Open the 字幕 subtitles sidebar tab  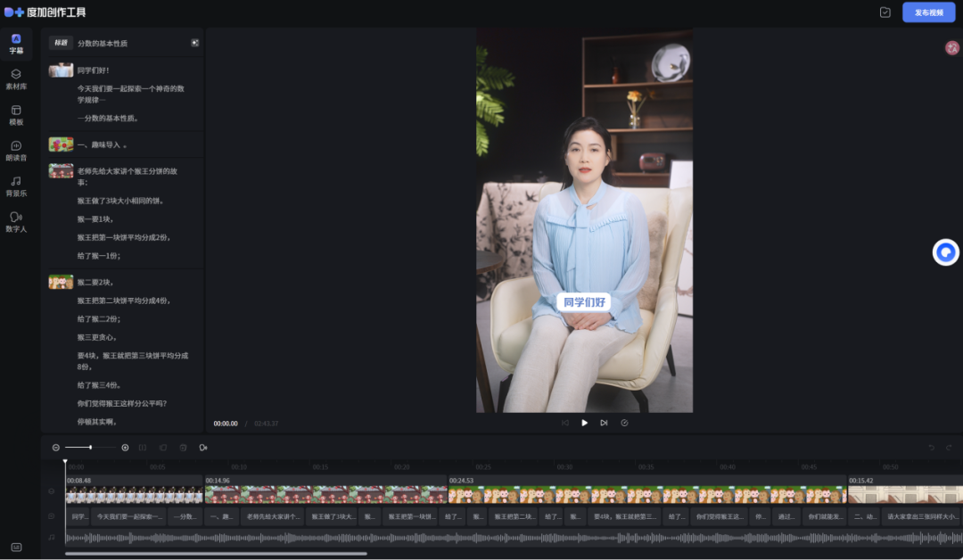click(16, 44)
